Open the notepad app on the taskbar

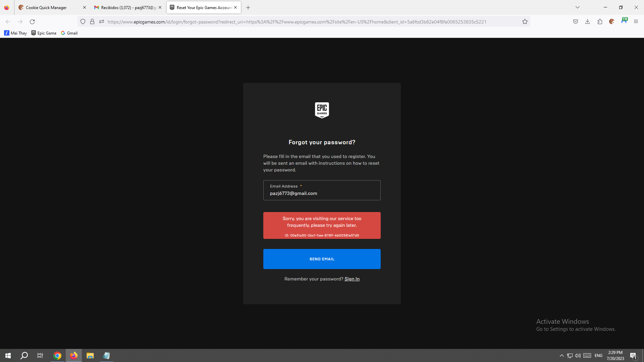click(x=106, y=356)
